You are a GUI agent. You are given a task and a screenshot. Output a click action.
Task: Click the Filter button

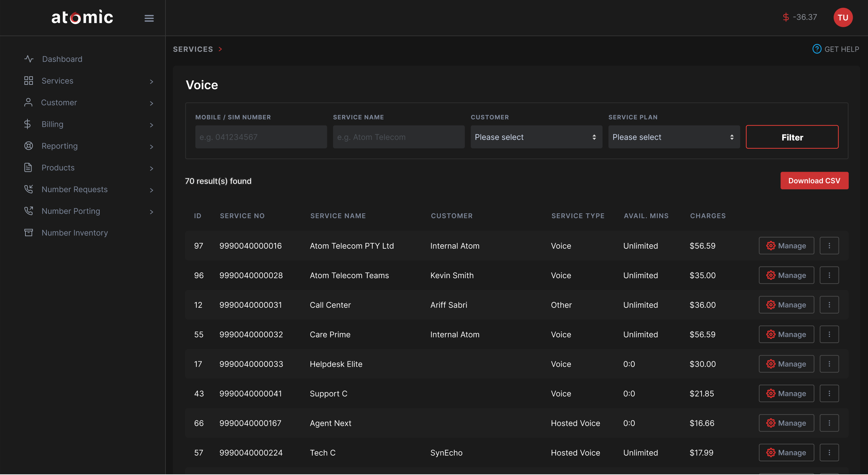[x=792, y=137]
